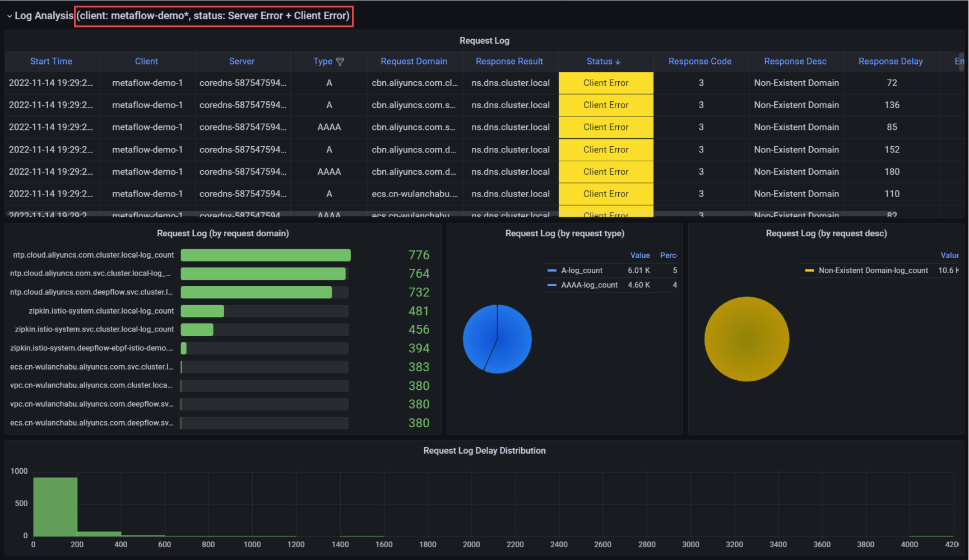Screen dimensions: 969x560
Task: Select the ecs.cn-wulanchabu request domain table cell
Action: coord(415,194)
